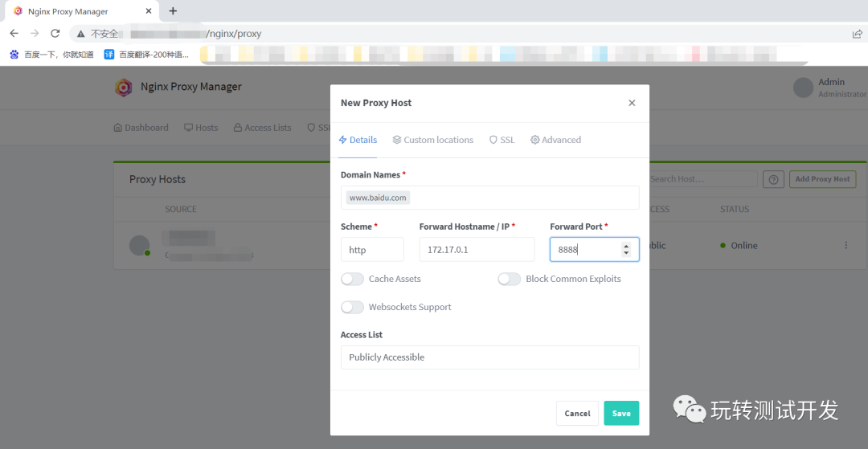The image size is (868, 449).
Task: Close the New Proxy Host dialog
Action: [632, 103]
